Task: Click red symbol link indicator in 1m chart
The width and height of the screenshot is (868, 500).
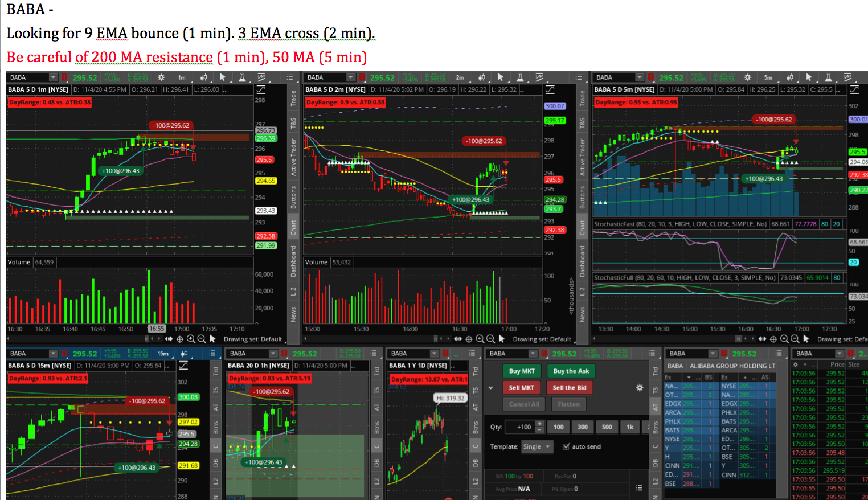Action: click(64, 77)
